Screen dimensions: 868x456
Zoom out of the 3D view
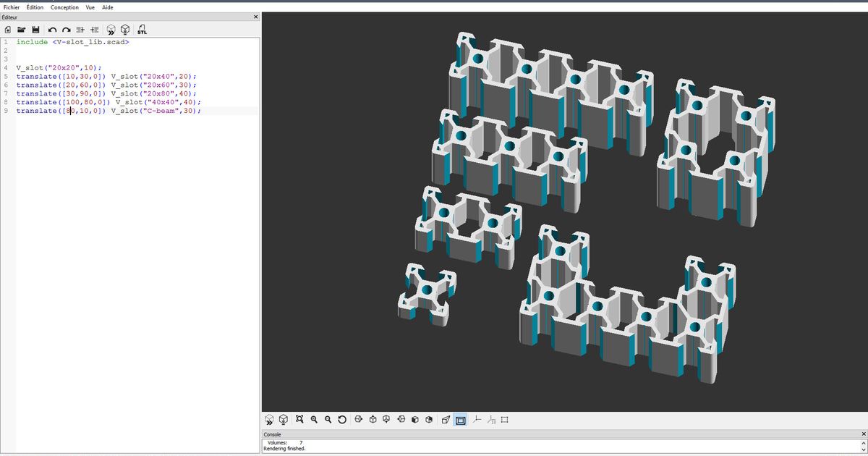[328, 419]
